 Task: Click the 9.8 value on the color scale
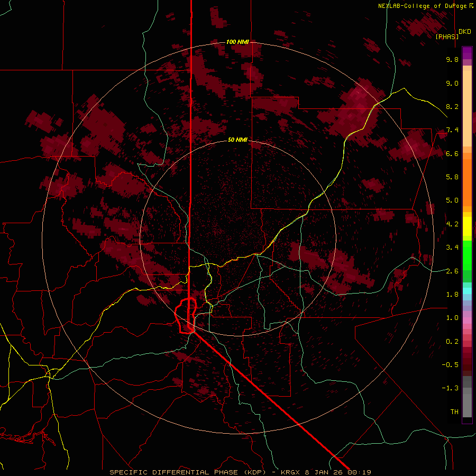(x=452, y=59)
